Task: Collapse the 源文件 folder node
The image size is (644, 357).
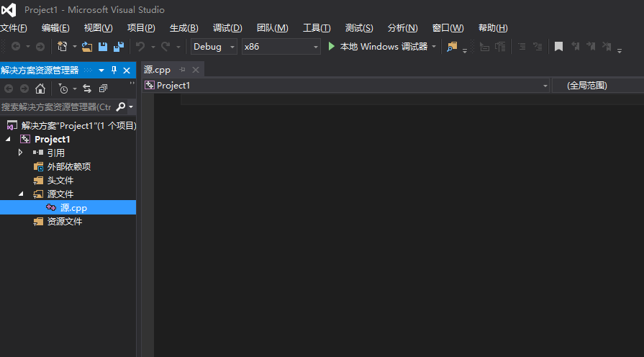Action: (21, 194)
